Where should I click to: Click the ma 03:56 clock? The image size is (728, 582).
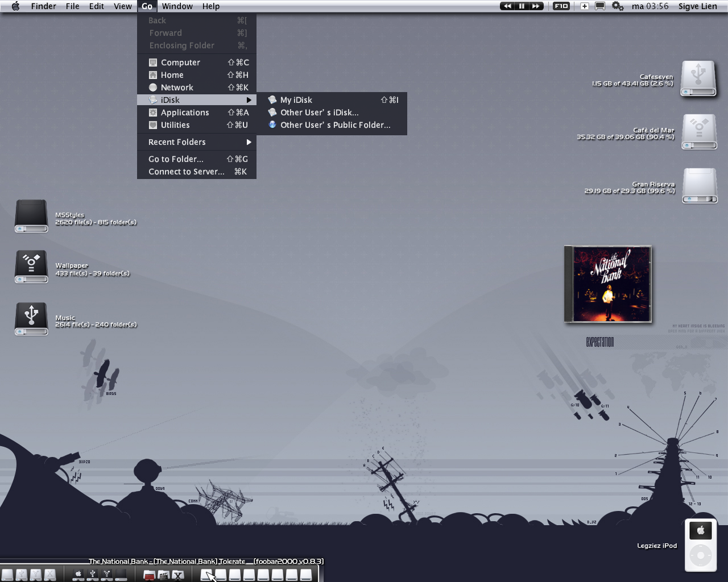point(650,6)
